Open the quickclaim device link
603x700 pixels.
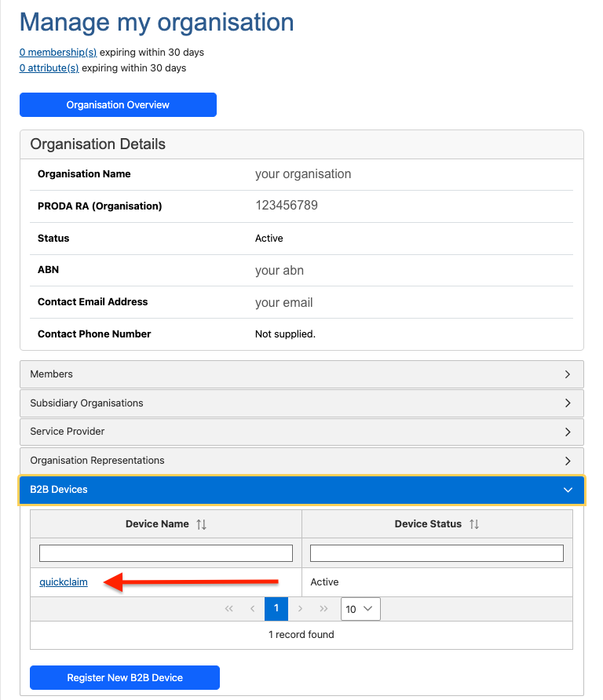(x=63, y=582)
